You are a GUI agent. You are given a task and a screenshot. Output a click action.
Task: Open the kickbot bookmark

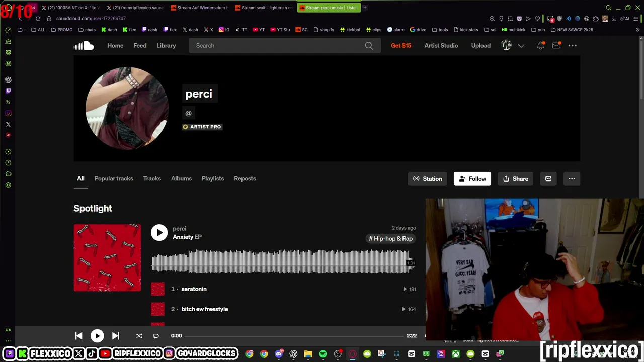[350, 30]
